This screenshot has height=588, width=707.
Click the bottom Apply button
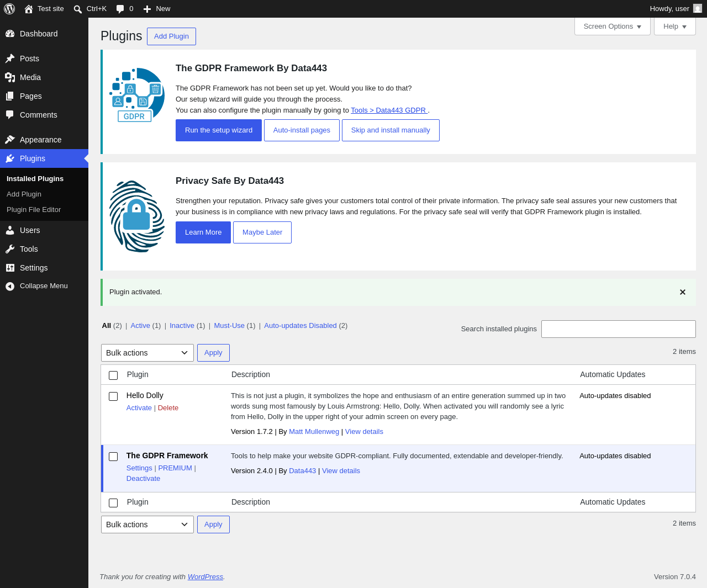click(213, 525)
